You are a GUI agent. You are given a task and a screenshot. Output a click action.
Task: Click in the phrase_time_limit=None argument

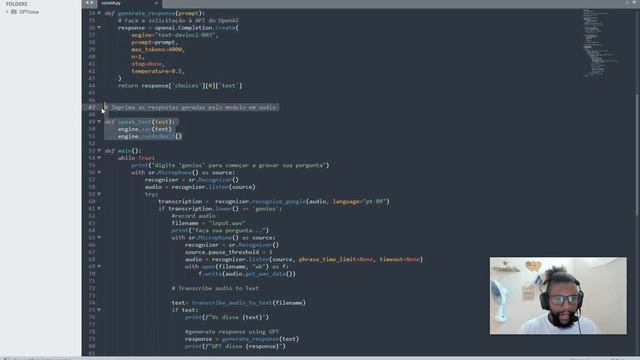pos(336,259)
